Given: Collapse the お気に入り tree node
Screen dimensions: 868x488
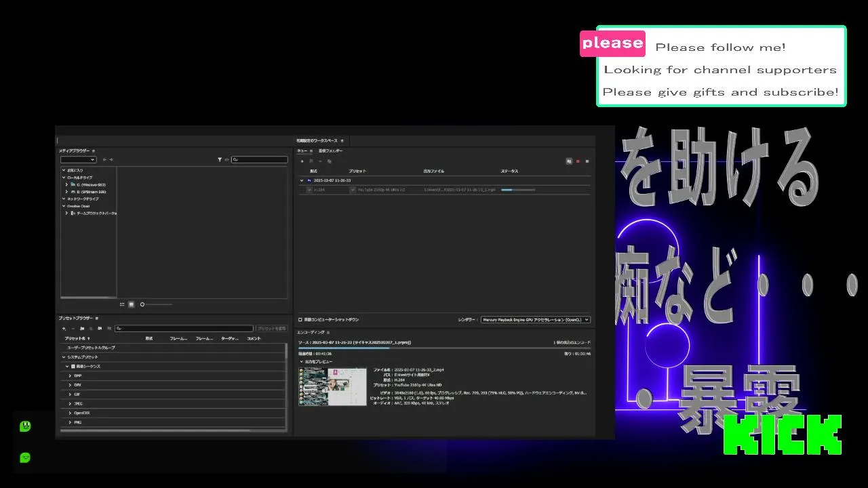Looking at the screenshot, I should pyautogui.click(x=64, y=170).
